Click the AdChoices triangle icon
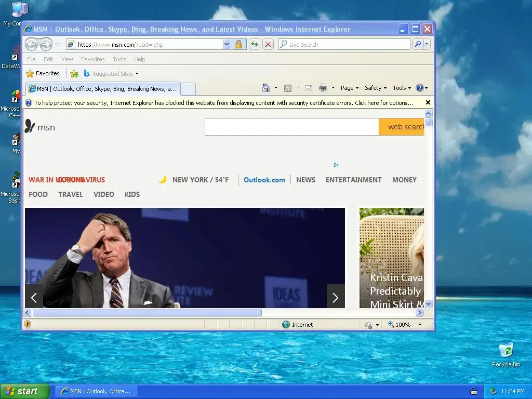The image size is (532, 399). click(x=336, y=165)
